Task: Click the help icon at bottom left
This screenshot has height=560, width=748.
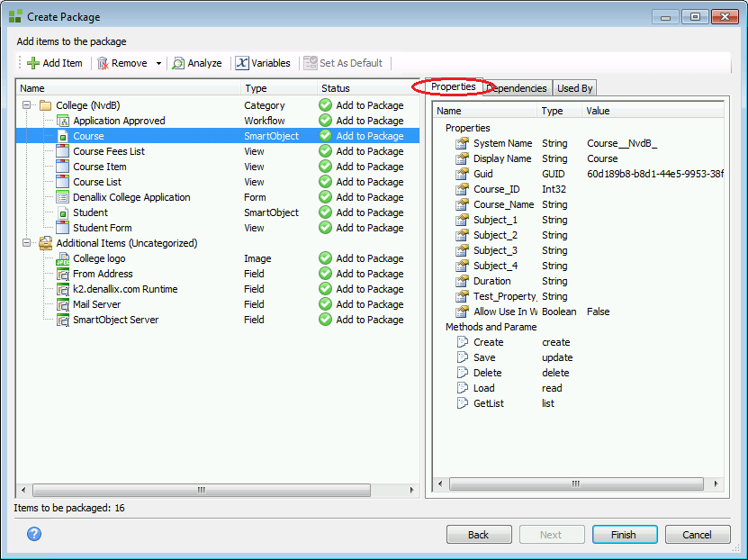Action: tap(33, 534)
